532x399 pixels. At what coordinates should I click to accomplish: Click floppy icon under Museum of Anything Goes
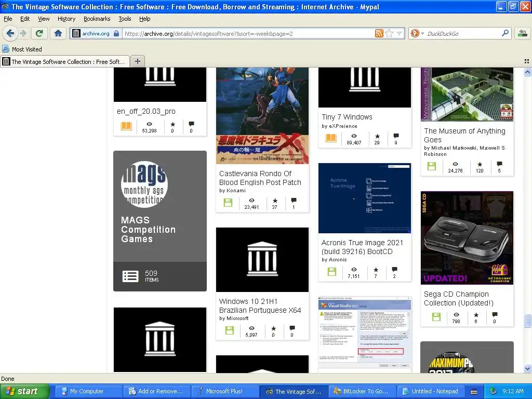pyautogui.click(x=432, y=166)
